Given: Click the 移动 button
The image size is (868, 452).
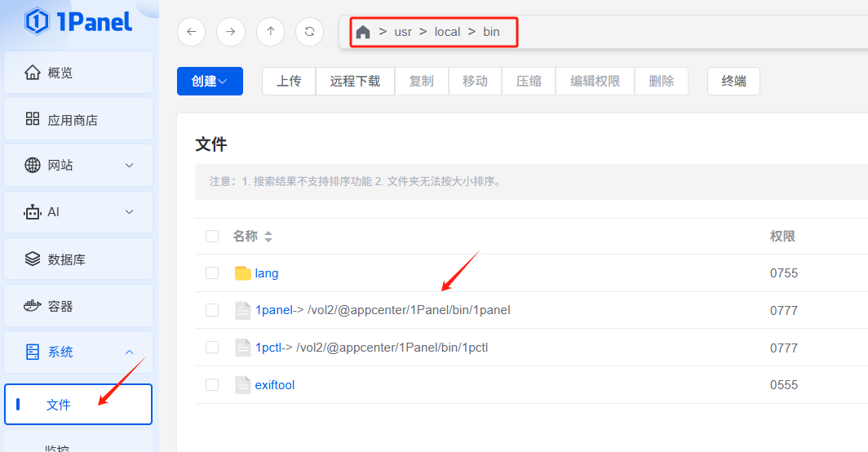Looking at the screenshot, I should [475, 81].
